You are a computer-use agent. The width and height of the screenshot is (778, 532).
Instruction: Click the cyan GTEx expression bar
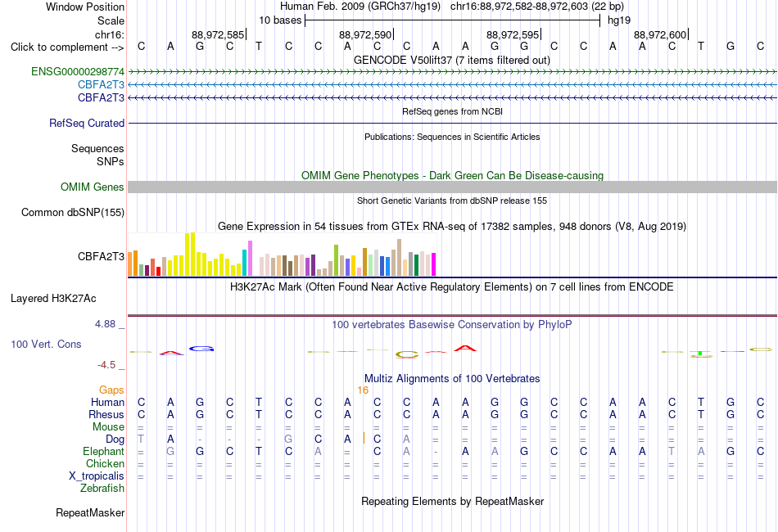245,263
